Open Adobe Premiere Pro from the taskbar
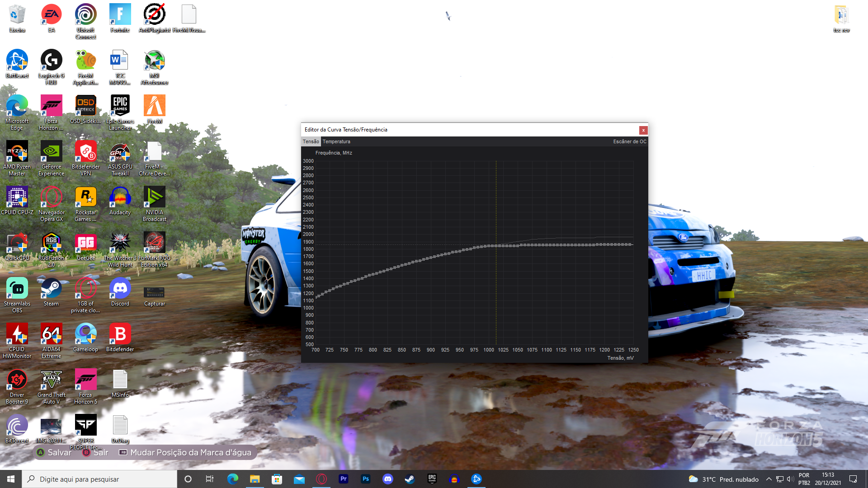 click(x=343, y=479)
